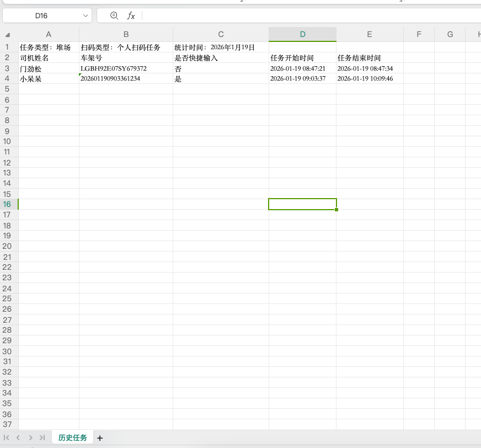Screen dimensions: 481x448
Task: Select the cell containing 否
Action: (221, 68)
